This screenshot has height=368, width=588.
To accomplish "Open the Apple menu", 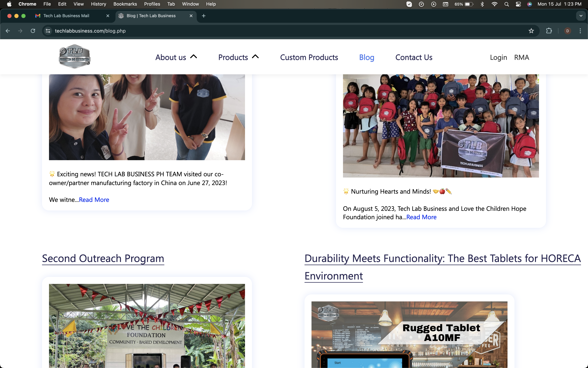I will [x=9, y=4].
